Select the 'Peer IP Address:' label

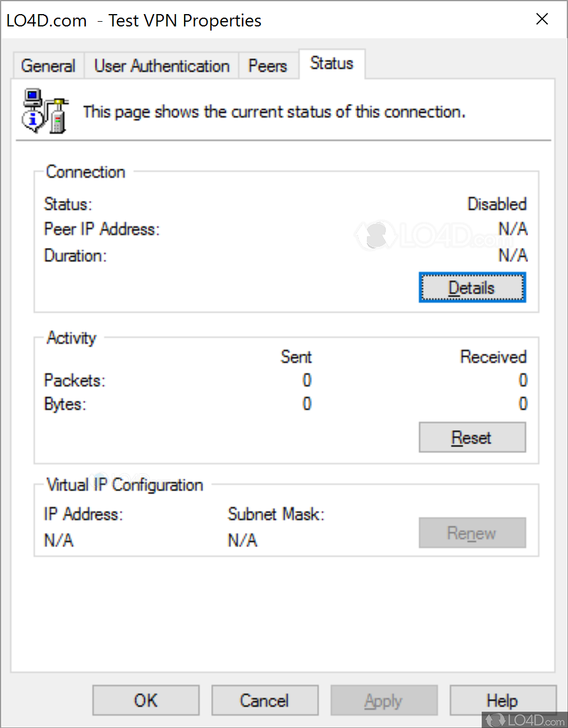[102, 229]
